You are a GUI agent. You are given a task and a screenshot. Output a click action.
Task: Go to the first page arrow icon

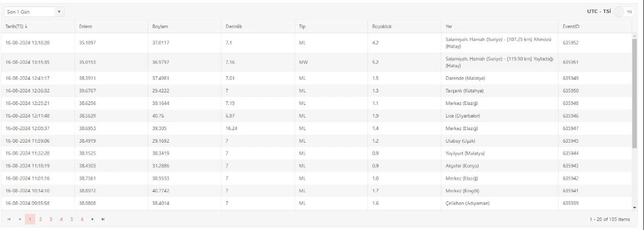click(x=9, y=219)
